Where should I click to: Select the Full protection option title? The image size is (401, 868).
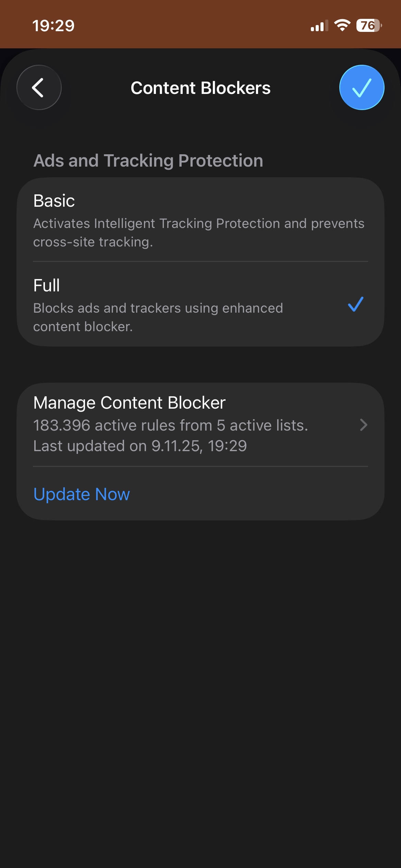click(47, 285)
